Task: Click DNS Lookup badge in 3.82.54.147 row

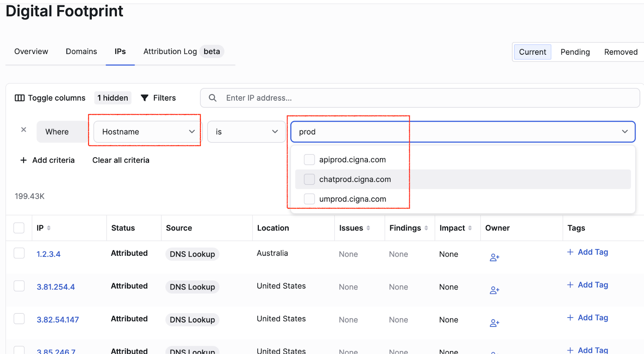Action: [192, 320]
